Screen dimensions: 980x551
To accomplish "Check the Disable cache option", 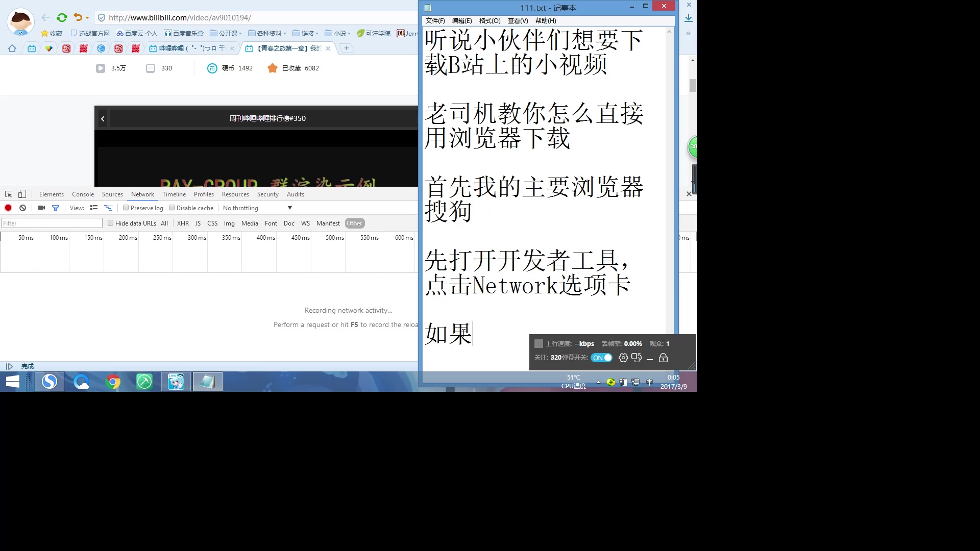I will coord(172,208).
